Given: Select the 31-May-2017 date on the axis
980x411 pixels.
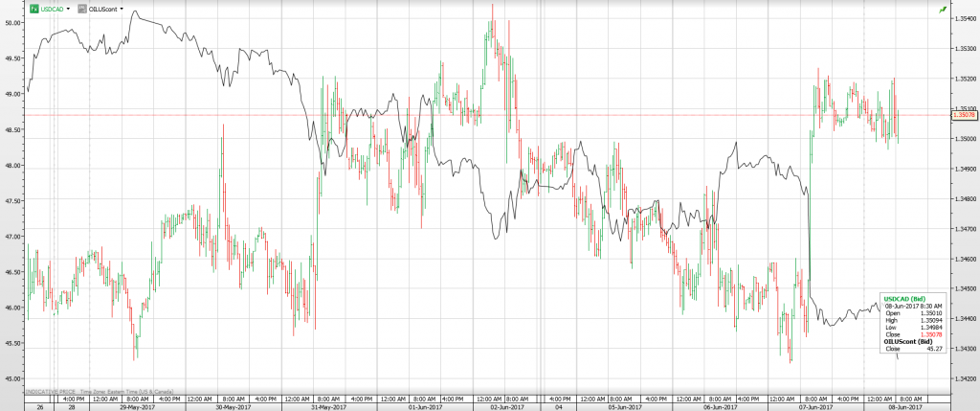Looking at the screenshot, I should click(328, 405).
